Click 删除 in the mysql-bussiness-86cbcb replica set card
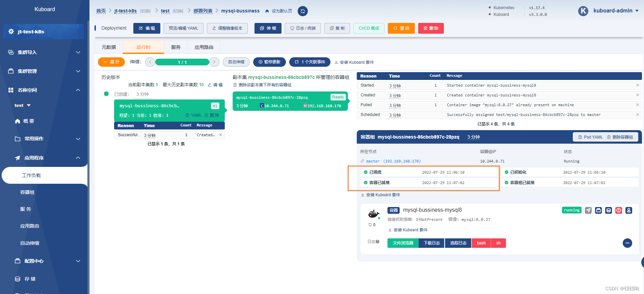644x294 pixels. click(x=212, y=115)
